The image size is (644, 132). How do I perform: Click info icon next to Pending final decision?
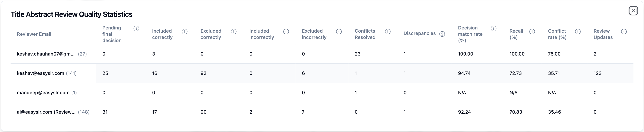click(x=136, y=28)
